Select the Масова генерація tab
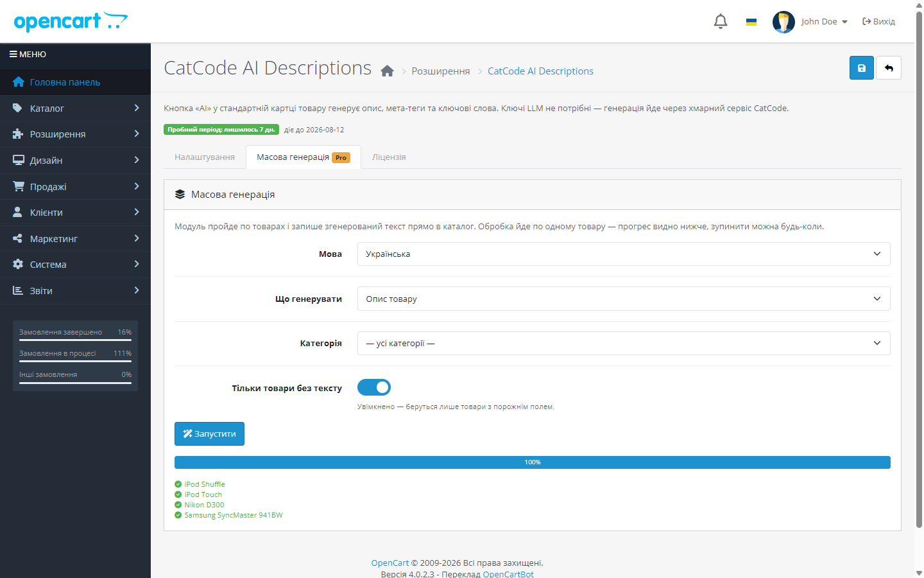924x578 pixels. 304,157
